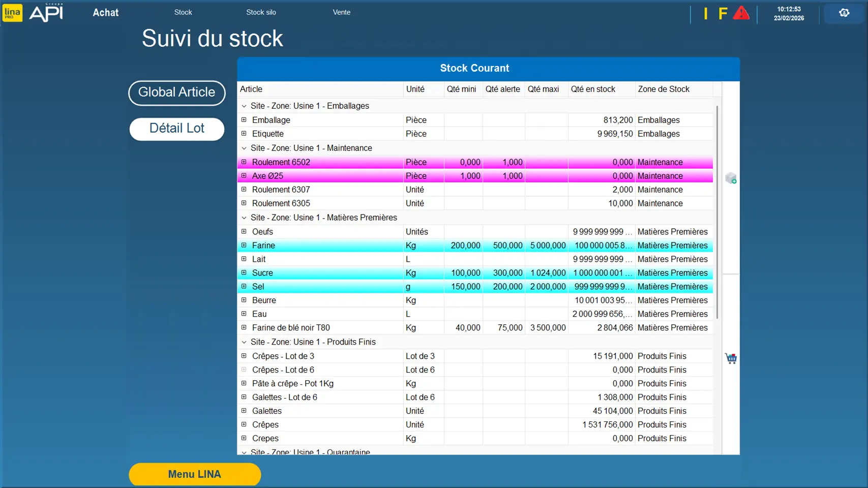This screenshot has height=488, width=868.
Task: Sort by Qté en stock column header
Action: coord(593,89)
